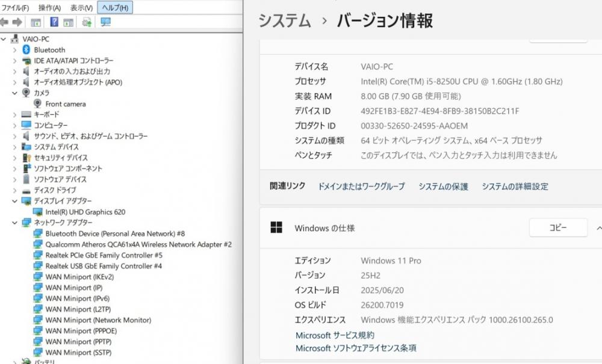The image size is (602, 364).
Task: Click the webcam icon beside カメラ
Action: [x=26, y=93]
